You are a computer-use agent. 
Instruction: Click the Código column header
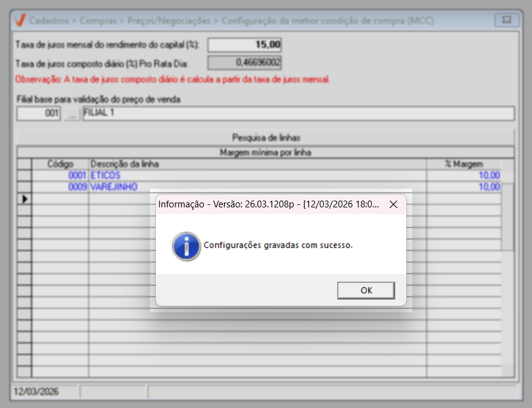click(60, 164)
